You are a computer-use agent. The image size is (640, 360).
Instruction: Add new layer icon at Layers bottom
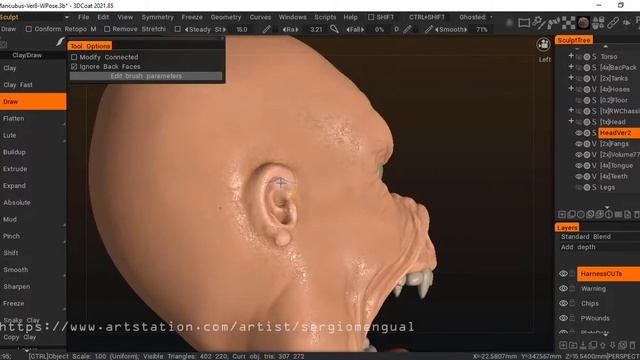point(563,345)
